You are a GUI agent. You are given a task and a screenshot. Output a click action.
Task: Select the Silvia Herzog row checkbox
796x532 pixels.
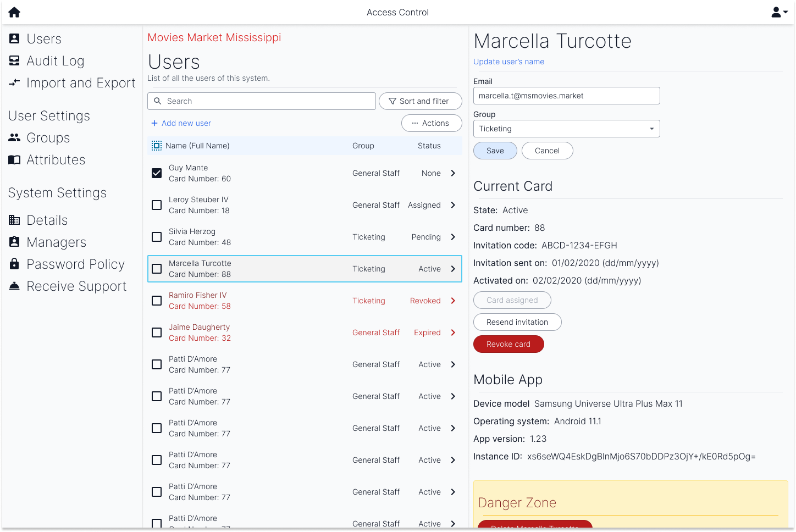[x=157, y=237]
